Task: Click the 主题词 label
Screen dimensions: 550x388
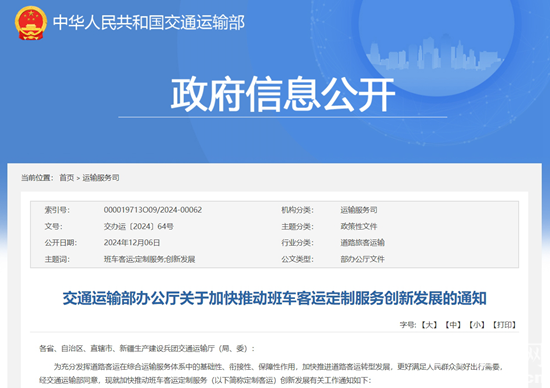Action: pos(57,259)
